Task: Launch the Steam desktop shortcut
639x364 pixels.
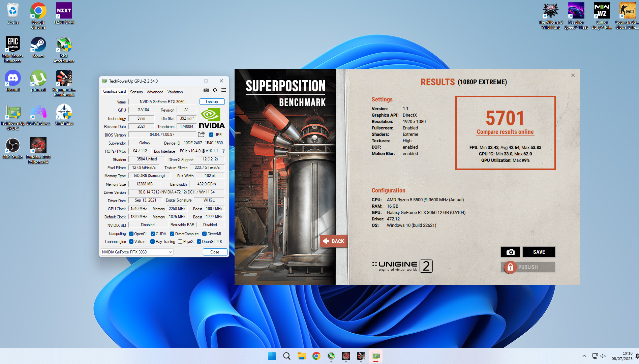Action: click(x=38, y=47)
